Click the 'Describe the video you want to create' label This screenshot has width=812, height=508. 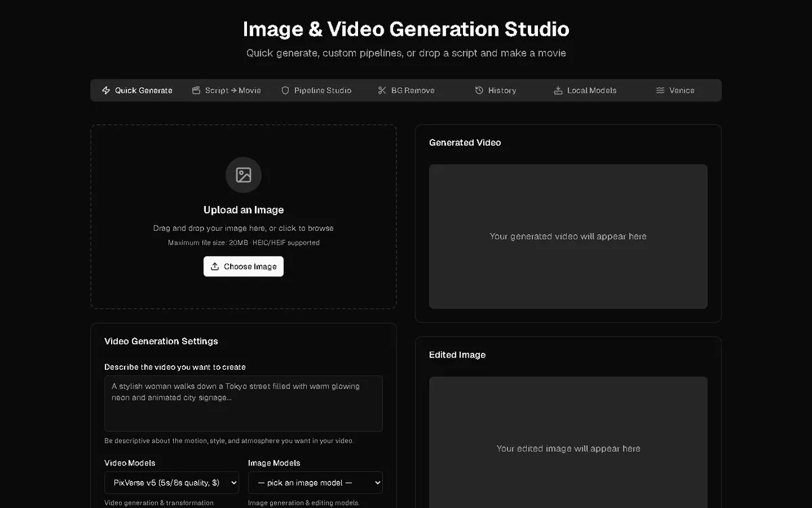[175, 367]
